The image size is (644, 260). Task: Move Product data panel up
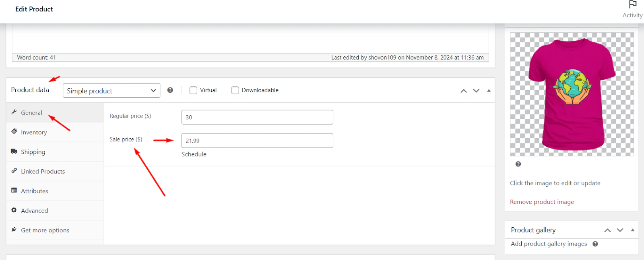pos(464,91)
